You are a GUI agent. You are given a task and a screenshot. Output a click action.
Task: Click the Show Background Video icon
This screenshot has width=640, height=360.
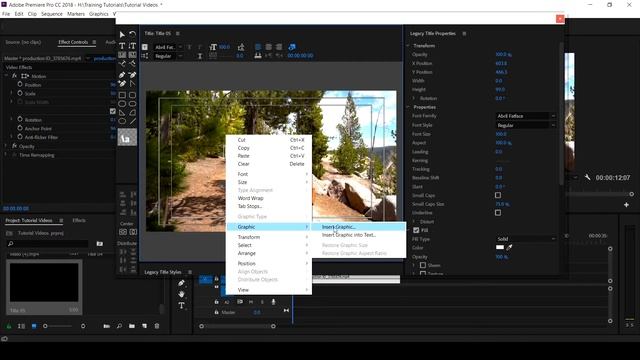(x=292, y=47)
